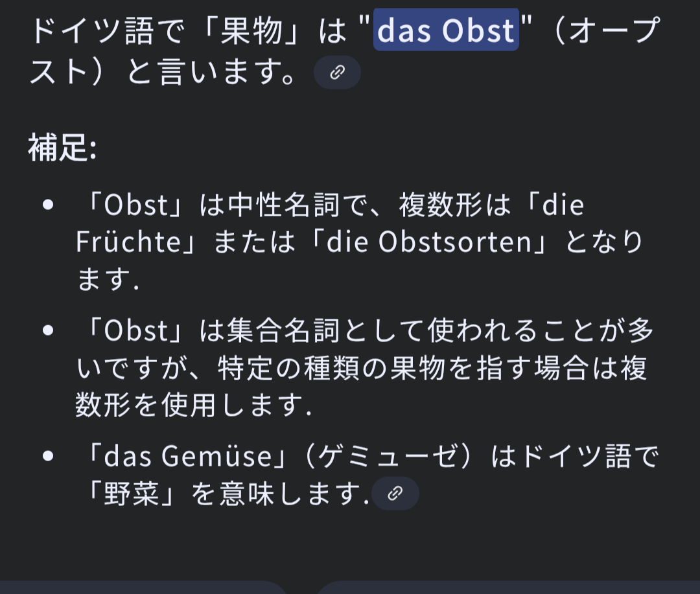Click the right rounded button at bottom edge
700x594 pixels.
508,588
